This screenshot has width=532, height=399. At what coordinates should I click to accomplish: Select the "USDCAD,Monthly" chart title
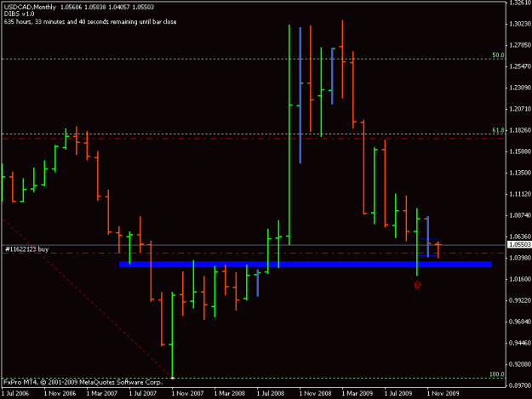pos(30,7)
